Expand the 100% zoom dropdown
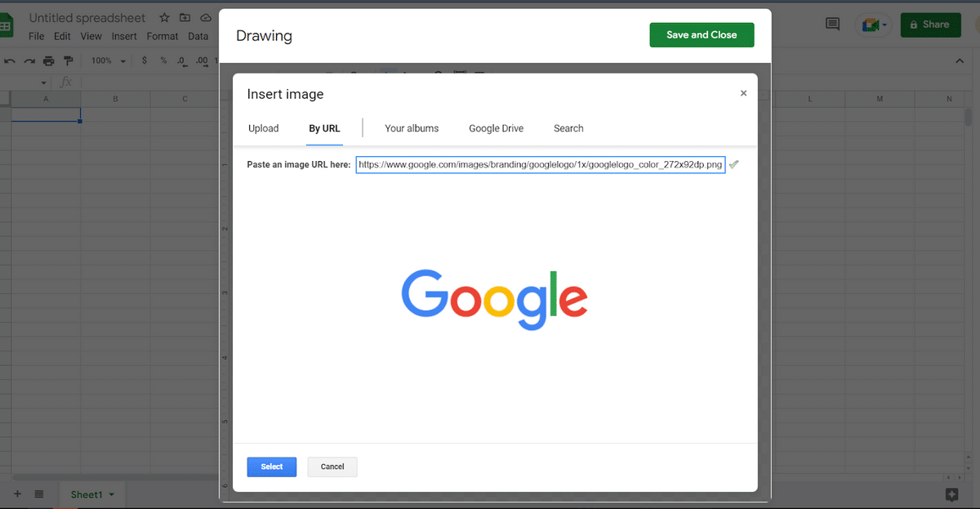This screenshot has height=509, width=980. [x=123, y=61]
